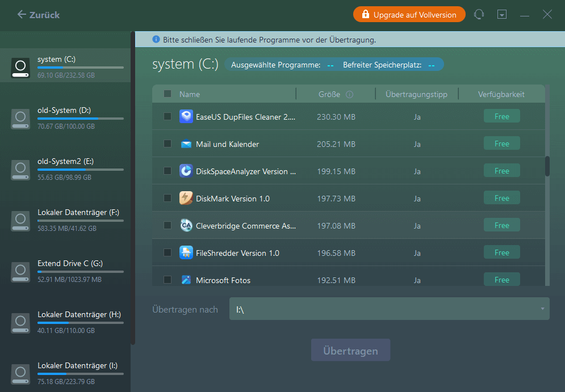565x392 pixels.
Task: Click the EaseUS DupFiles Cleaner app icon
Action: [186, 117]
